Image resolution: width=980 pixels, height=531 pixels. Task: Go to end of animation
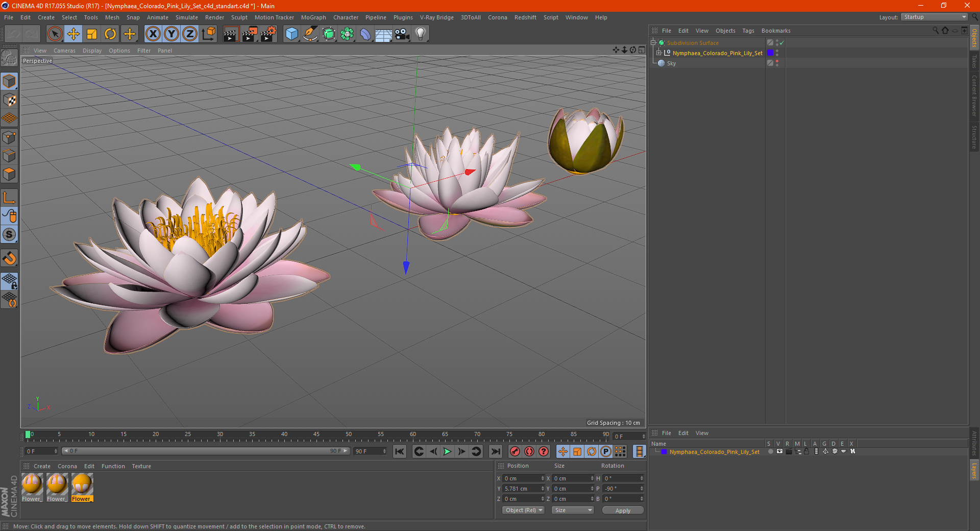495,451
